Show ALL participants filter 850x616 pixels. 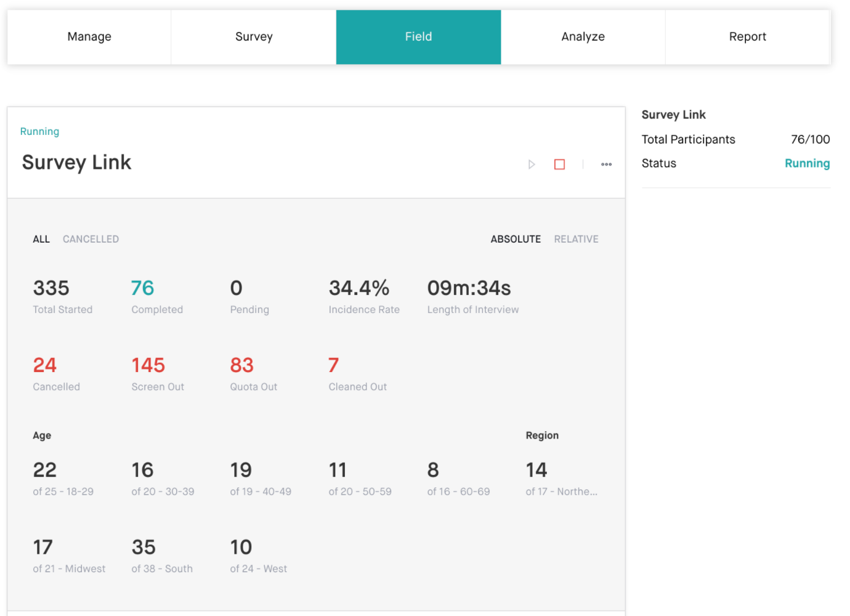41,239
